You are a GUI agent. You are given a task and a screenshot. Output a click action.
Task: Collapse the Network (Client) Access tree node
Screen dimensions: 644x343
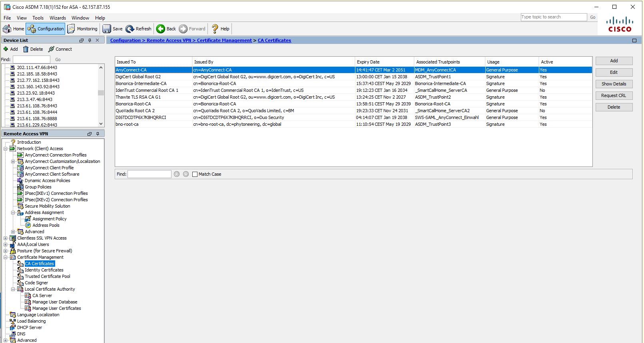pyautogui.click(x=6, y=149)
